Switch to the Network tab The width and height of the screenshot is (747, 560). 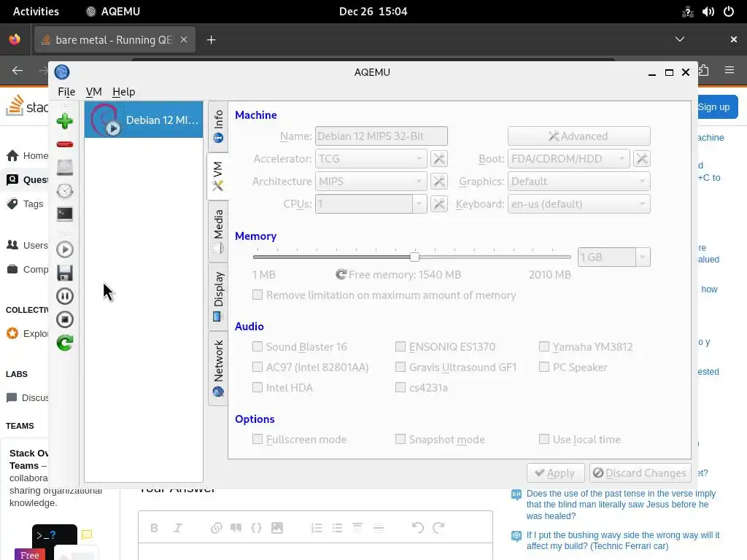(x=218, y=368)
